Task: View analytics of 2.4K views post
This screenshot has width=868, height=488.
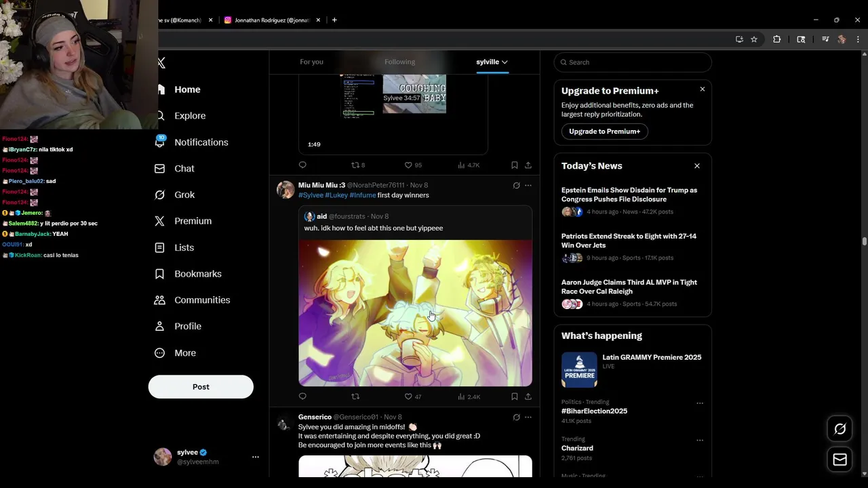Action: coord(469,396)
